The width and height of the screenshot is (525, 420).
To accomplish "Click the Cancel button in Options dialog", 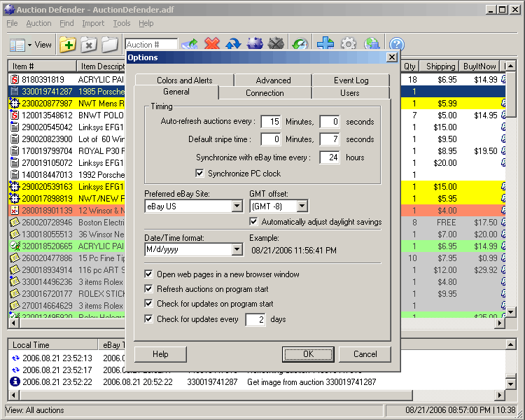I will pyautogui.click(x=365, y=354).
